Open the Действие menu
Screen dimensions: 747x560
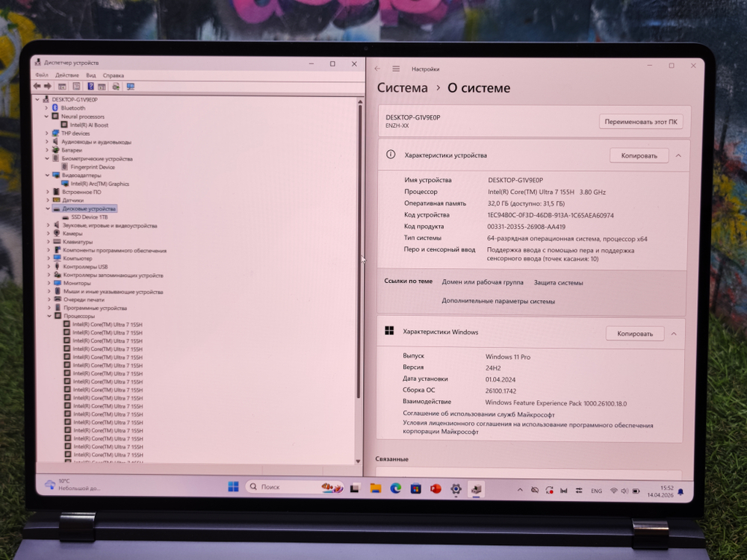point(66,75)
